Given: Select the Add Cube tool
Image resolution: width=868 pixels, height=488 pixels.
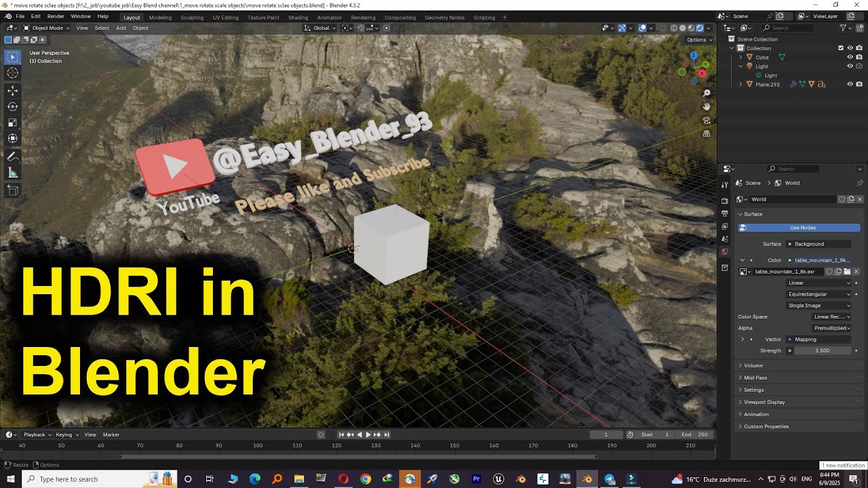Looking at the screenshot, I should coord(13,191).
